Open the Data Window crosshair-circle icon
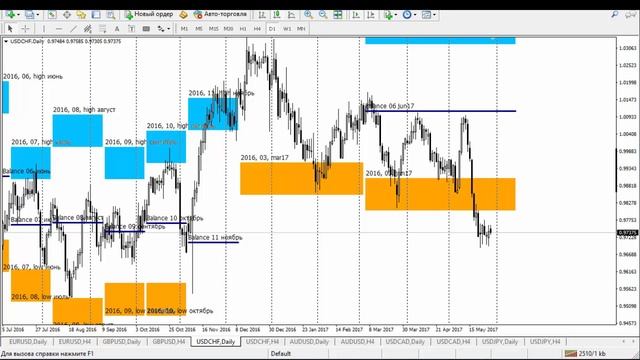Screen dimensions: 640x360 click(x=67, y=15)
